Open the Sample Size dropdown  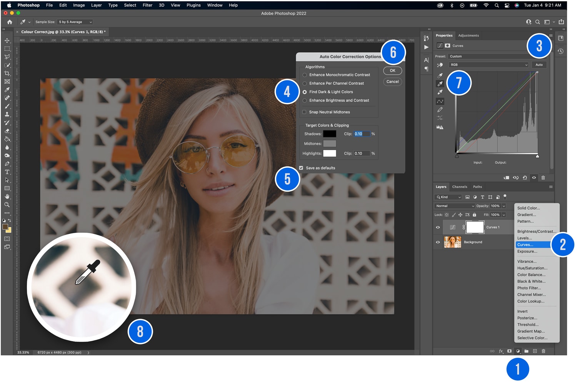(75, 22)
